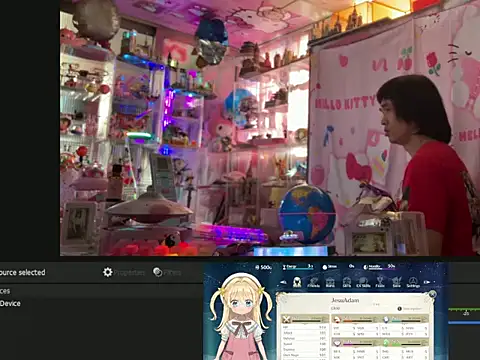
Task: Click the moon morality bar indicator
Action: click(379, 267)
